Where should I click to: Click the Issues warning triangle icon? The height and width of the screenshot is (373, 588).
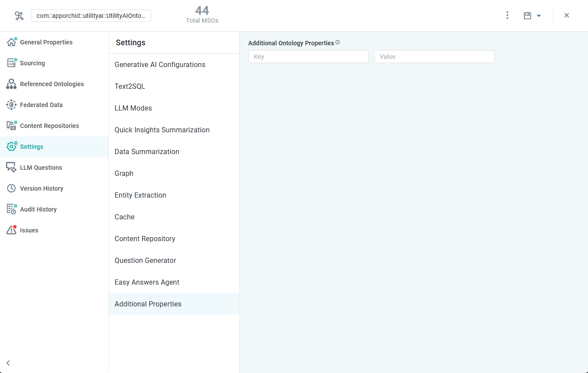pyautogui.click(x=11, y=230)
